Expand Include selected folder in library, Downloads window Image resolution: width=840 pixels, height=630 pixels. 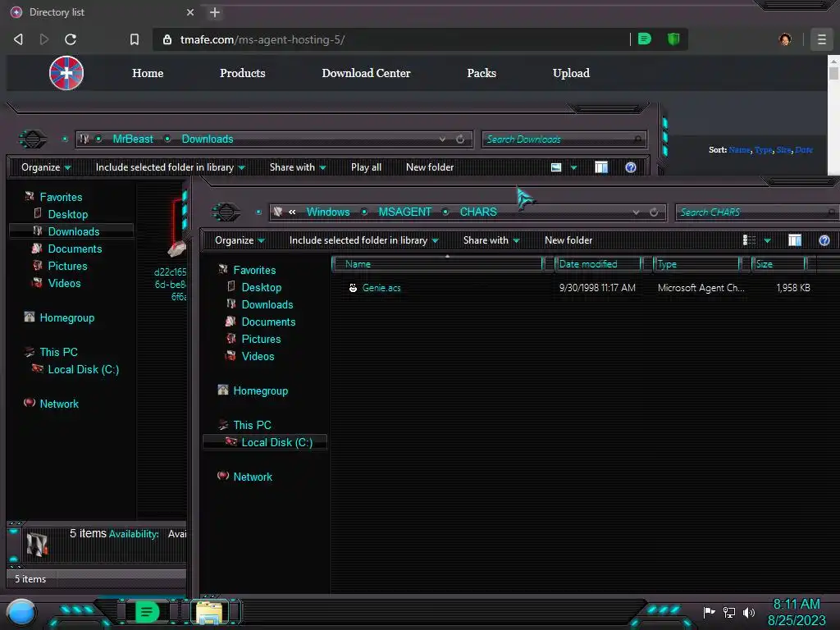171,167
